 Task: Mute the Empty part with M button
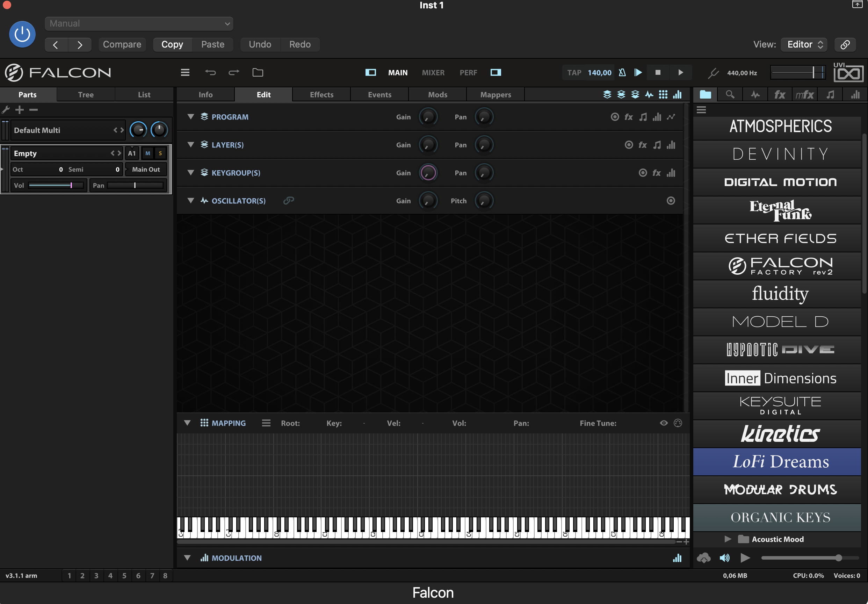pyautogui.click(x=148, y=153)
